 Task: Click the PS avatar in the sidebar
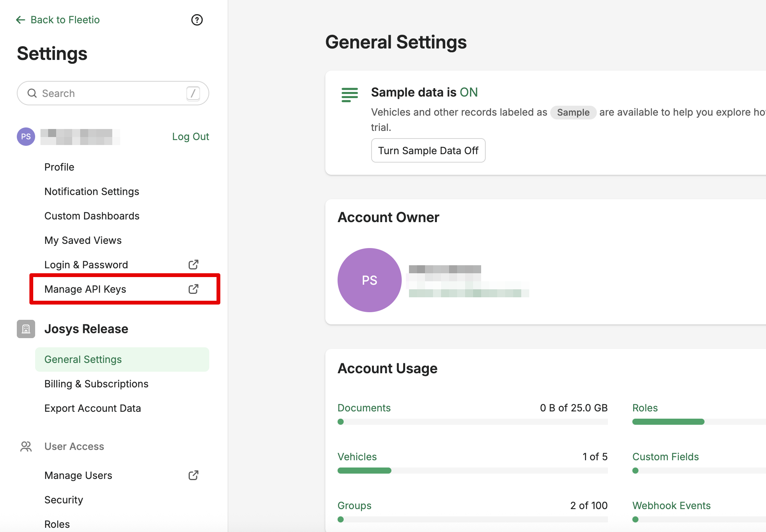coord(26,137)
